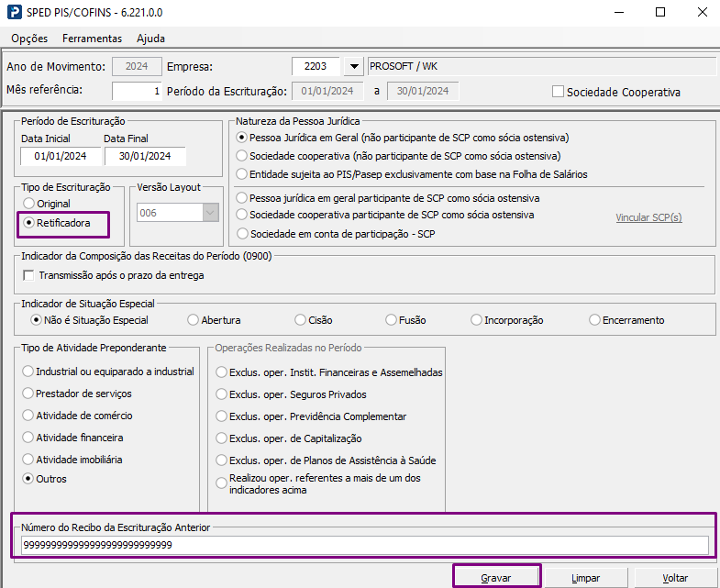Select the Original escrituração type

point(29,204)
